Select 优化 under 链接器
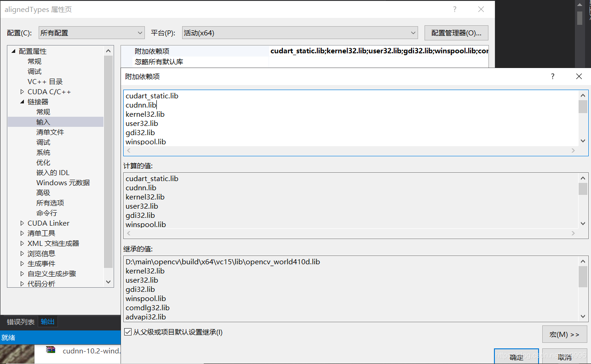This screenshot has width=591, height=364. (43, 162)
